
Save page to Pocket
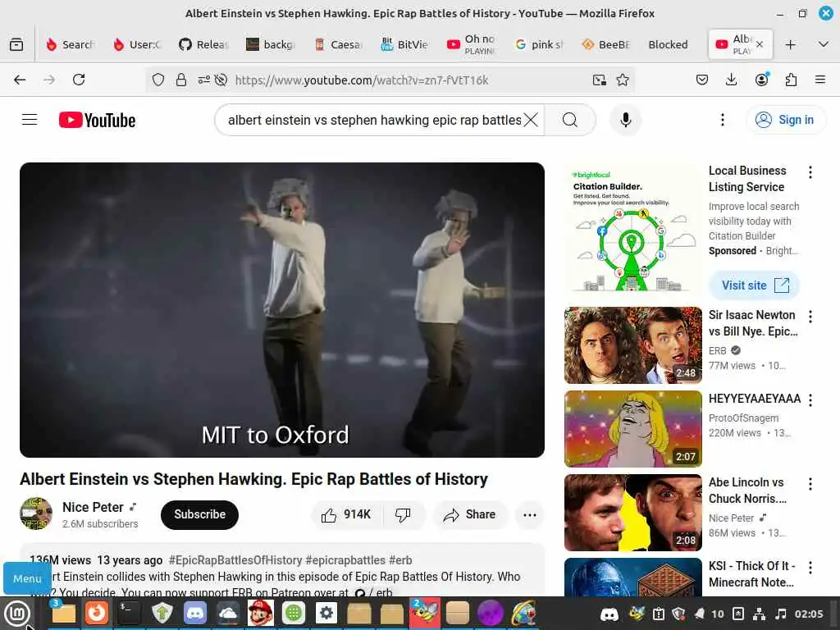[702, 80]
